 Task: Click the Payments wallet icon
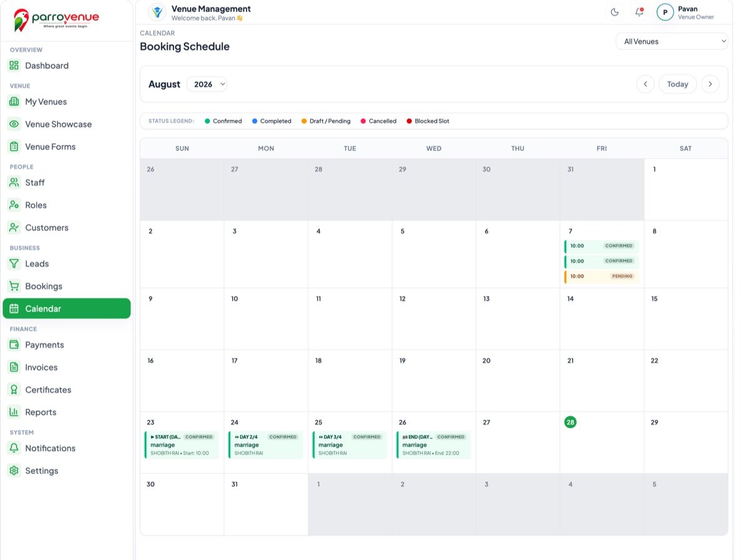click(x=14, y=345)
